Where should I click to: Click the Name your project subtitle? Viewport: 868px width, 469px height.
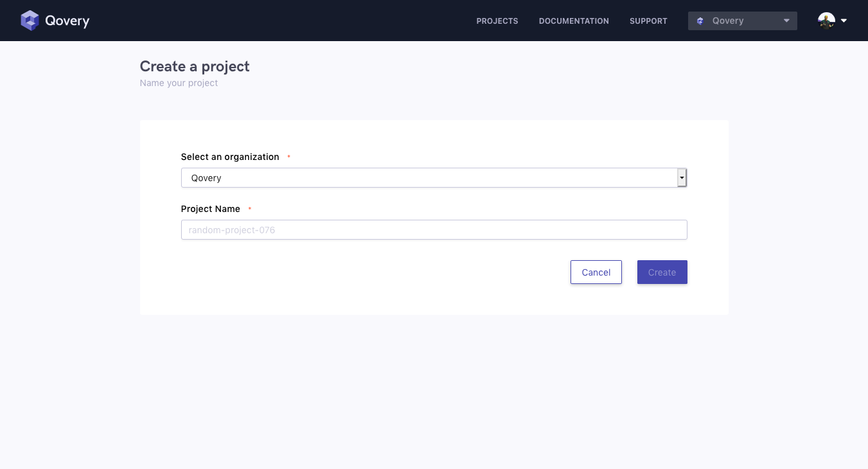[179, 83]
